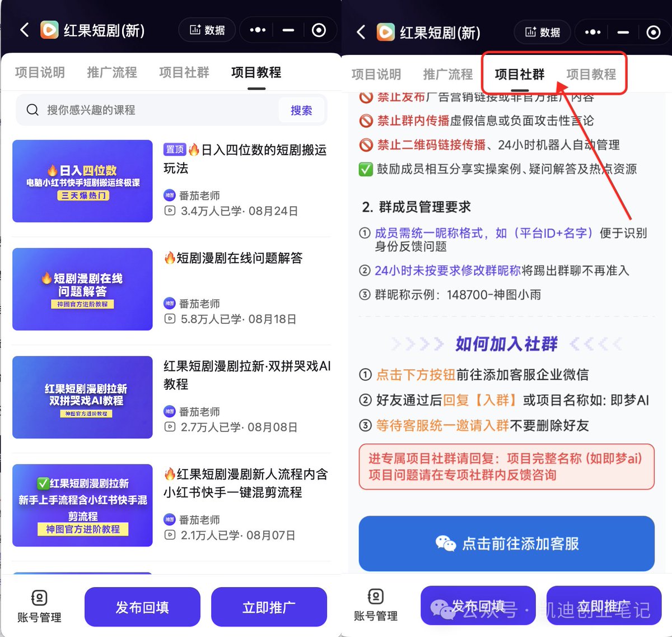Click 立即推广 button in left panel
Screen dimensions: 672x637
click(269, 607)
